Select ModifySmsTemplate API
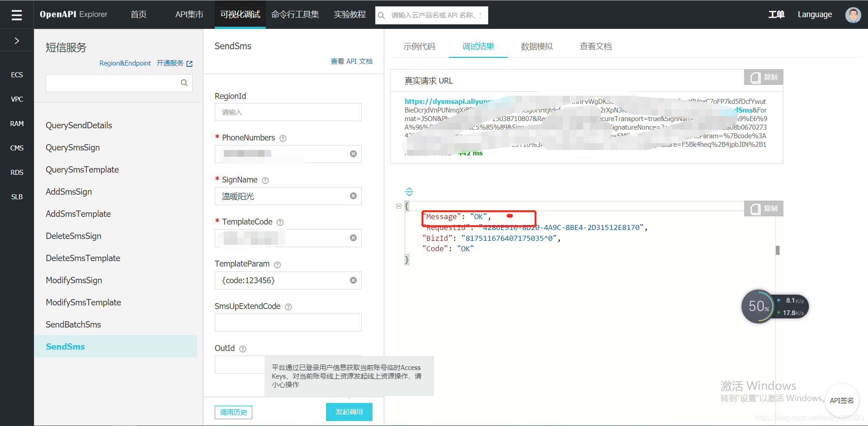 (83, 302)
